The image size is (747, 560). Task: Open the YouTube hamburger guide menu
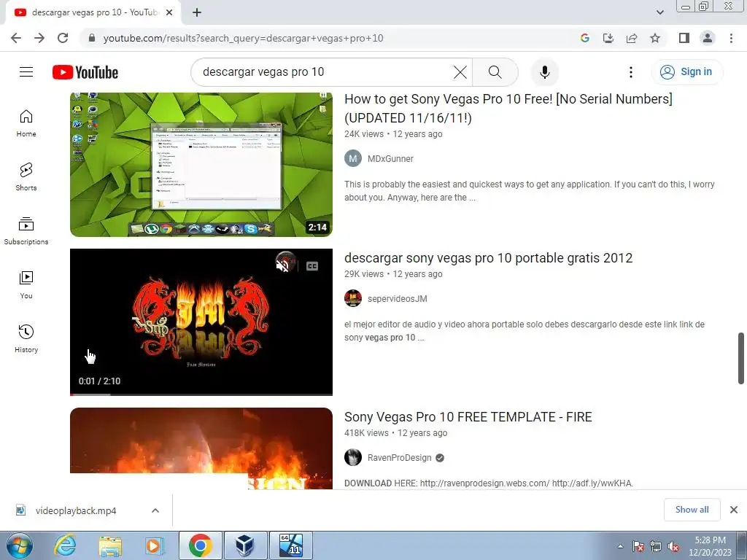(x=26, y=72)
